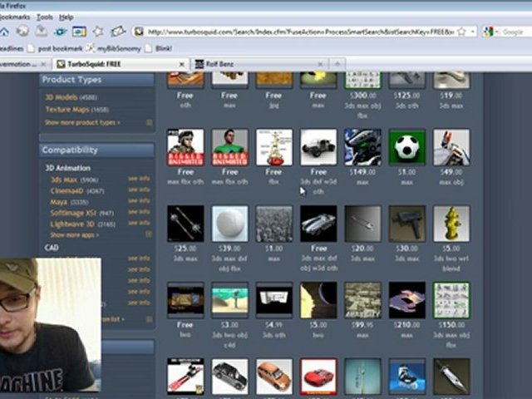Click the blue gear toolbar icon
Image resolution: width=532 pixels, height=399 pixels.
coord(61,32)
